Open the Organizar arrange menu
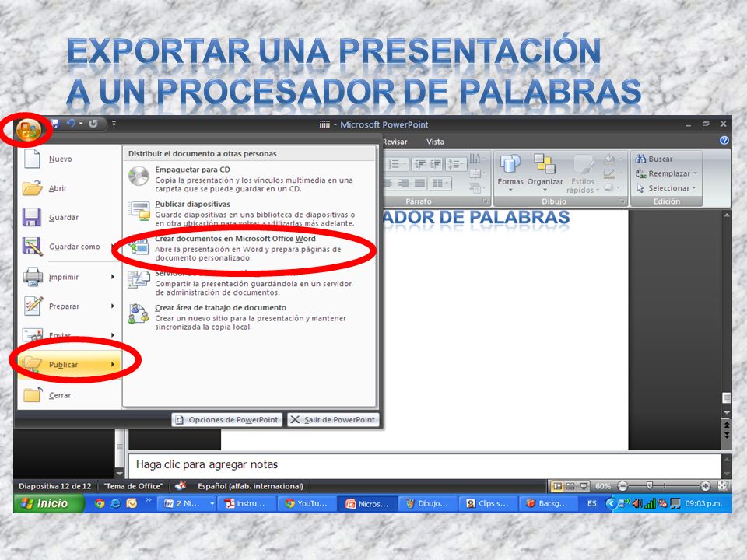 click(545, 173)
